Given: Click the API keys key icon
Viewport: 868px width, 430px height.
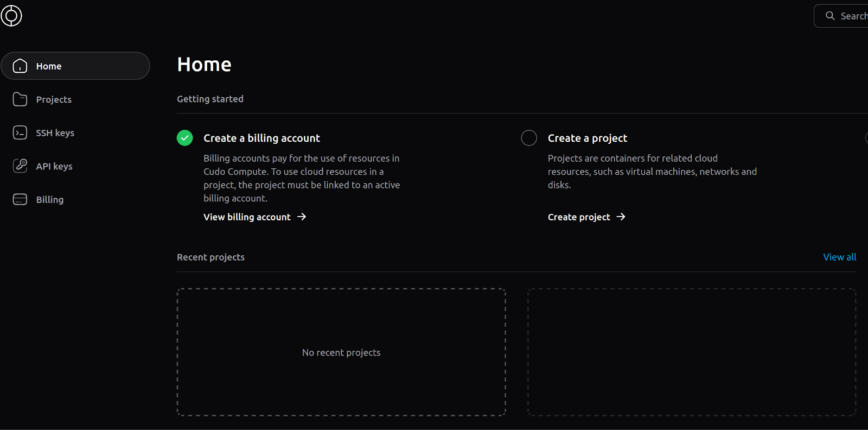Looking at the screenshot, I should click(20, 166).
